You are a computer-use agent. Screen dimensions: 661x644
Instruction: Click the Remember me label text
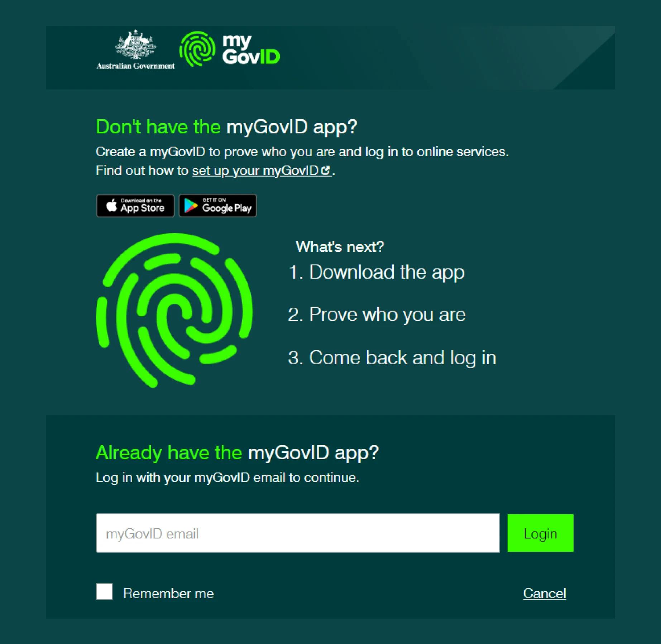[x=168, y=593]
